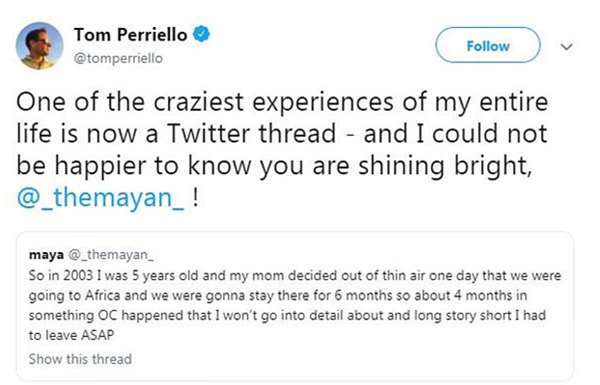Select the @tomperriello handle
This screenshot has width=600, height=385.
pyautogui.click(x=118, y=58)
